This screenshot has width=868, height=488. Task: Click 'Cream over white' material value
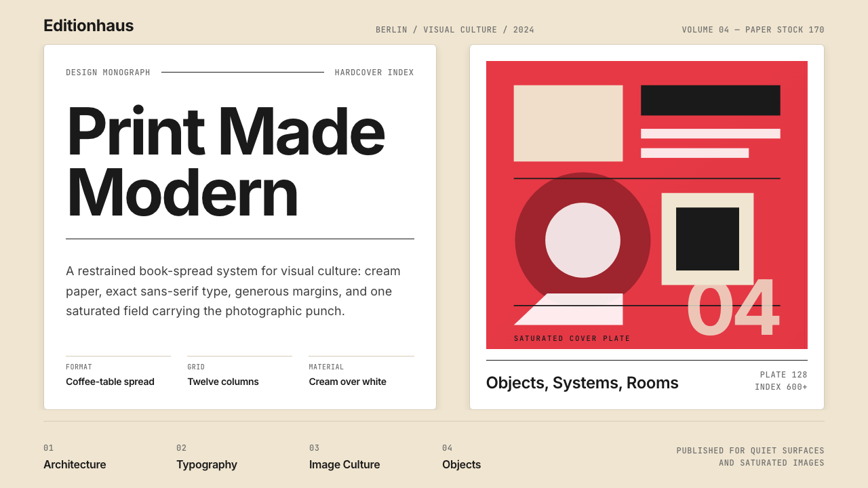tap(348, 382)
